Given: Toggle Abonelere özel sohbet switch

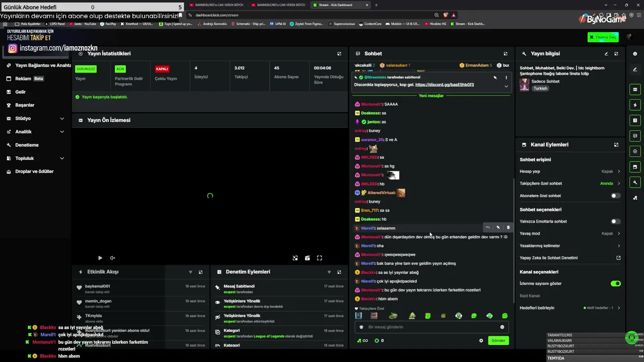Looking at the screenshot, I should pos(615,196).
